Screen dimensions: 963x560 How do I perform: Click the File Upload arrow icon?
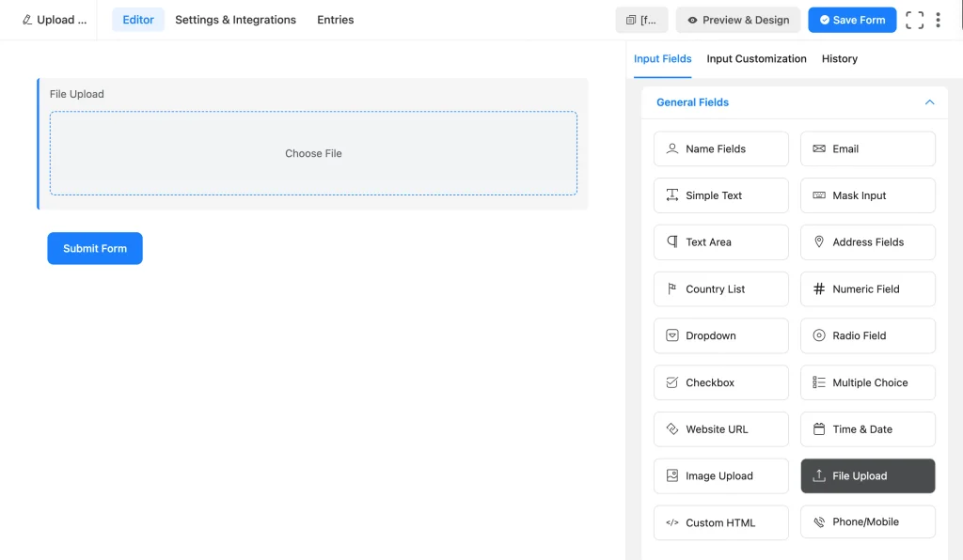pyautogui.click(x=819, y=475)
